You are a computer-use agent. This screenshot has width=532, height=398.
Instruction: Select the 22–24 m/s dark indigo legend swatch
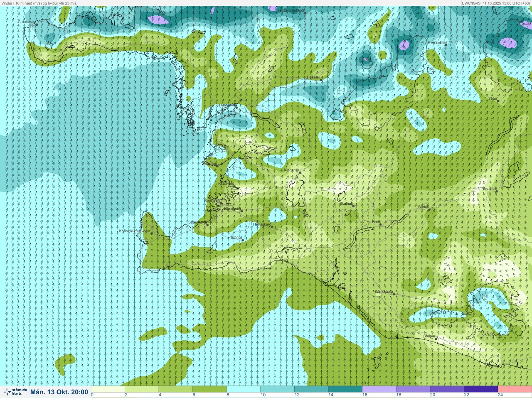(x=480, y=389)
